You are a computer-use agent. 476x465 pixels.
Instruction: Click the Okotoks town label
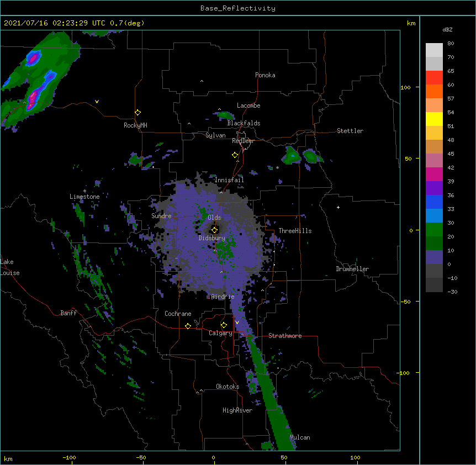coord(228,387)
